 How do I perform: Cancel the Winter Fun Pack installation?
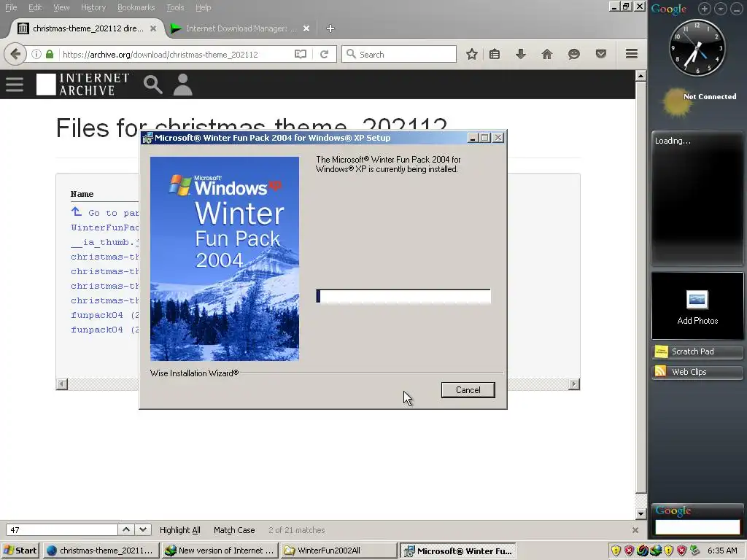468,390
